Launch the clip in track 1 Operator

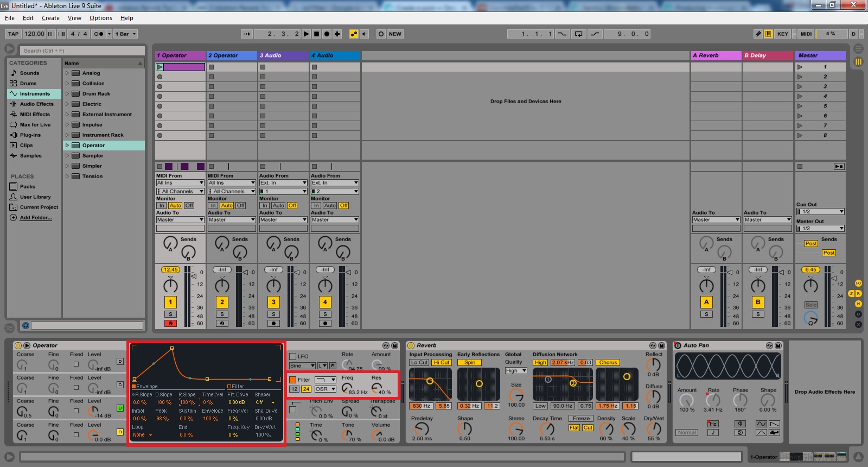159,67
